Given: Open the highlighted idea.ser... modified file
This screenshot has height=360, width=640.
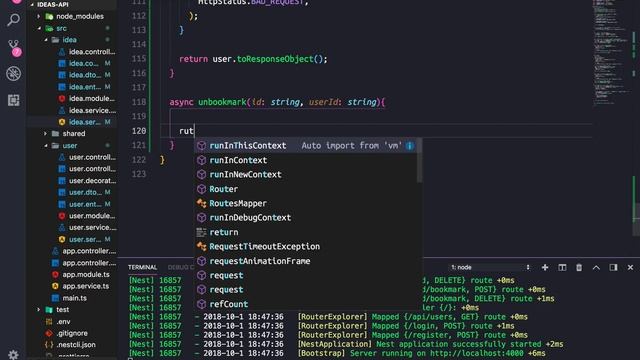Looking at the screenshot, I should point(73,122).
